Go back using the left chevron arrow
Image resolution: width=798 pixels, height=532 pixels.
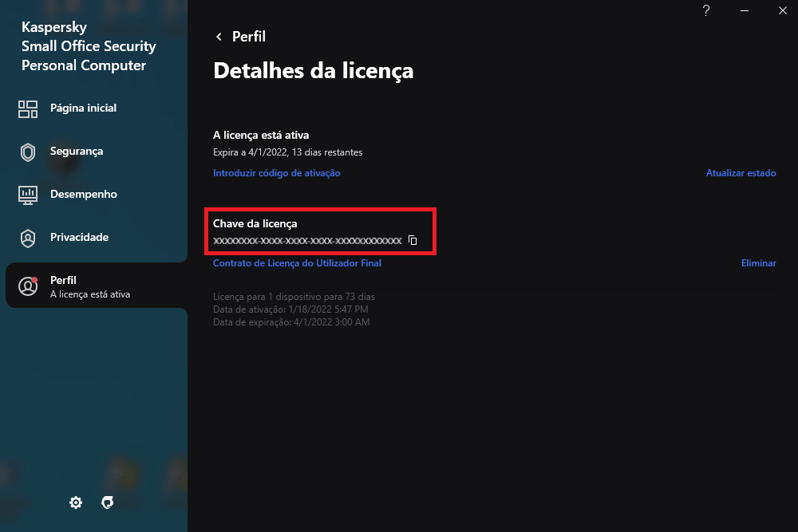point(219,37)
